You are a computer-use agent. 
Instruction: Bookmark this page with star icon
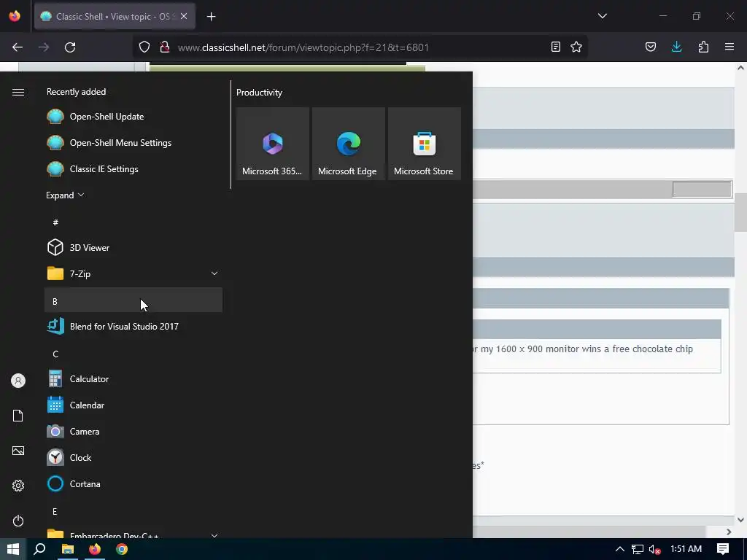pos(576,47)
